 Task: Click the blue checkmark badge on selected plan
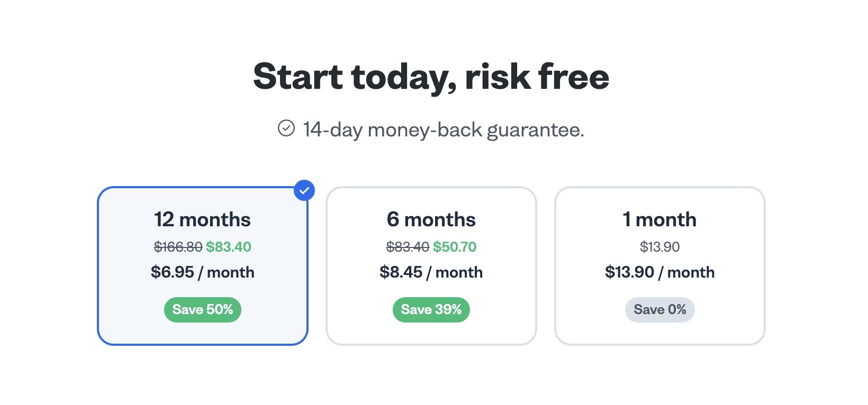[304, 191]
